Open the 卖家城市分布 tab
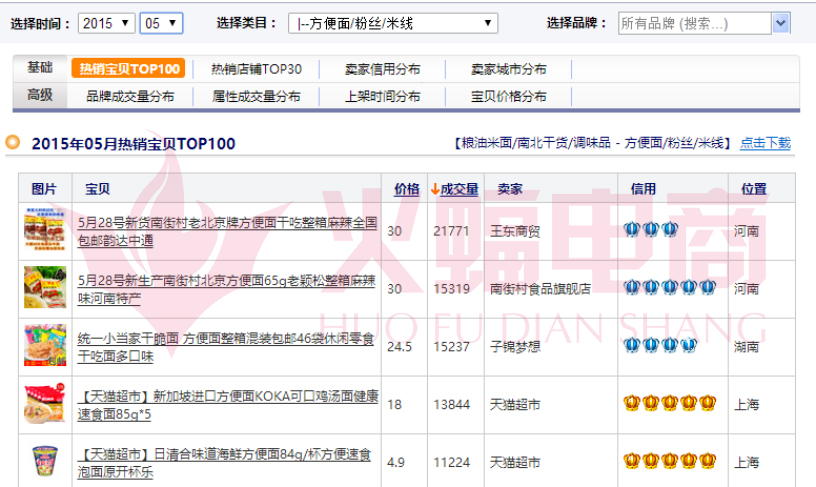Screen dimensions: 816x487 tap(508, 69)
